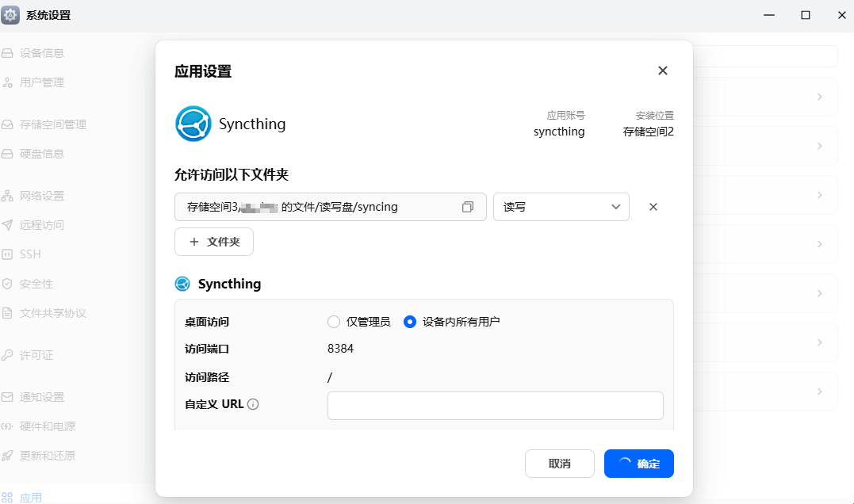The width and height of the screenshot is (854, 504).
Task: Open 设备信息 in sidebar
Action: point(42,53)
